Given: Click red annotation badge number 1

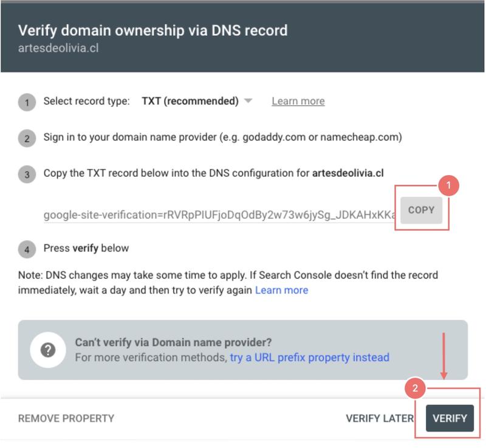Looking at the screenshot, I should (x=448, y=185).
